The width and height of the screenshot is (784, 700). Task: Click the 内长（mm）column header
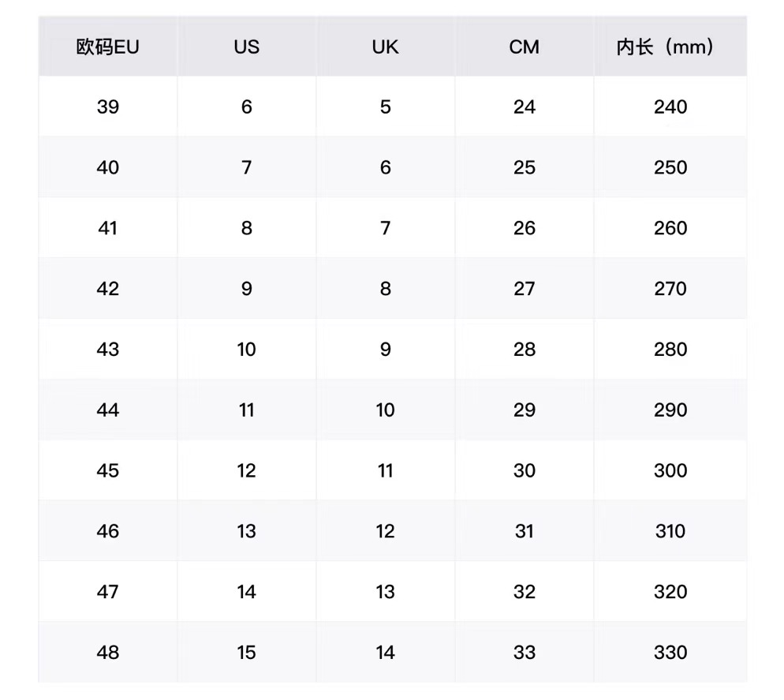click(x=670, y=47)
